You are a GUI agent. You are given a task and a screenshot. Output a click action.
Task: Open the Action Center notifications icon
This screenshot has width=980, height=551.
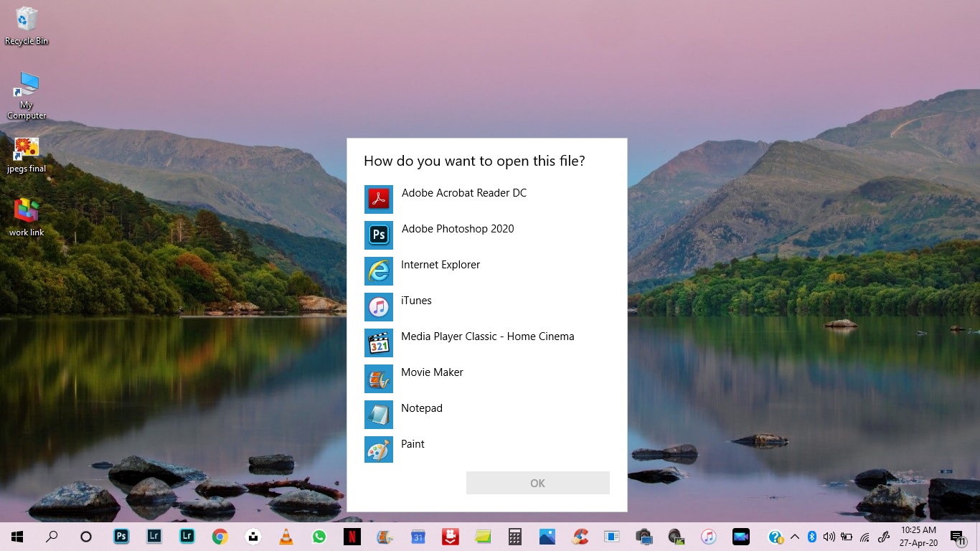957,537
